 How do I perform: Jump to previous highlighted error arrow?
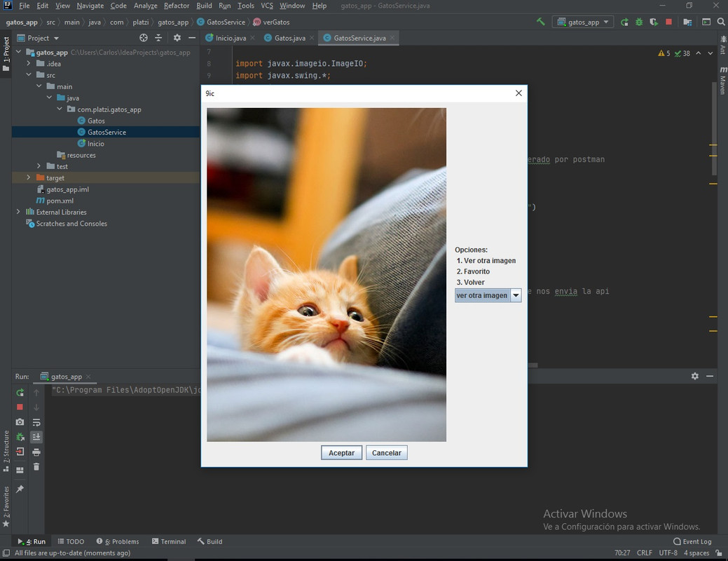click(699, 53)
